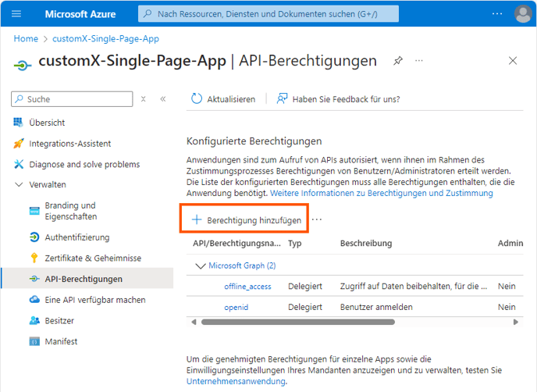Click the Zugriff auf Daten beibehalten description
The height and width of the screenshot is (392, 537).
click(x=414, y=286)
